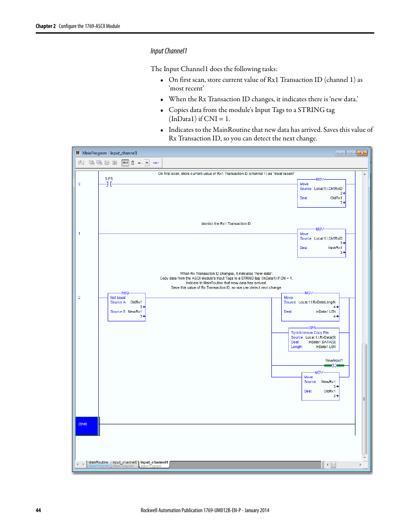This screenshot has height=532, width=411.
Task: Click the InData1.LEN Dest tag in MOV
Action: coord(326,311)
